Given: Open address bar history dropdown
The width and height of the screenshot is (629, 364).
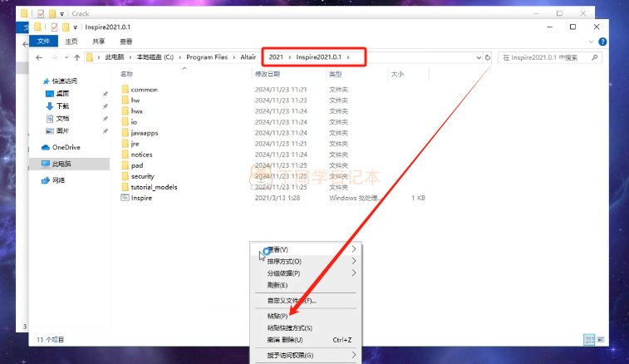Looking at the screenshot, I should click(x=479, y=57).
